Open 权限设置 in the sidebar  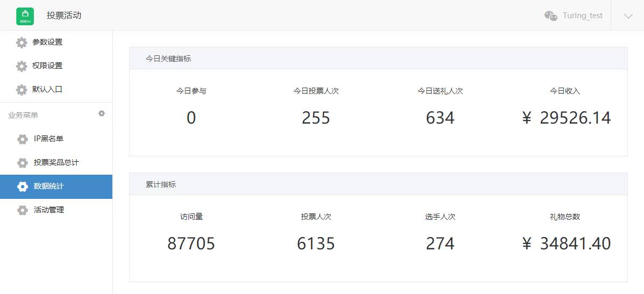tap(56, 66)
